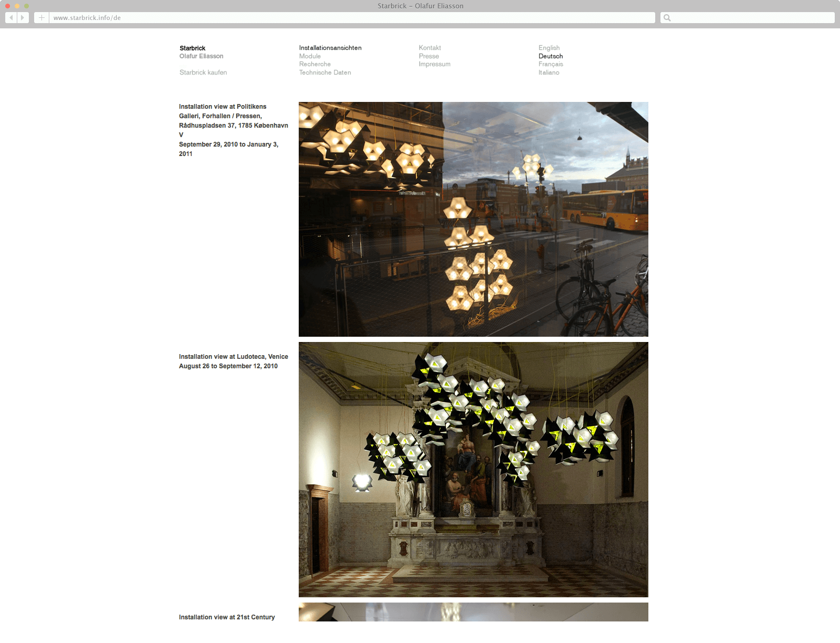This screenshot has width=840, height=643.
Task: Click the browser back arrow
Action: pos(11,17)
